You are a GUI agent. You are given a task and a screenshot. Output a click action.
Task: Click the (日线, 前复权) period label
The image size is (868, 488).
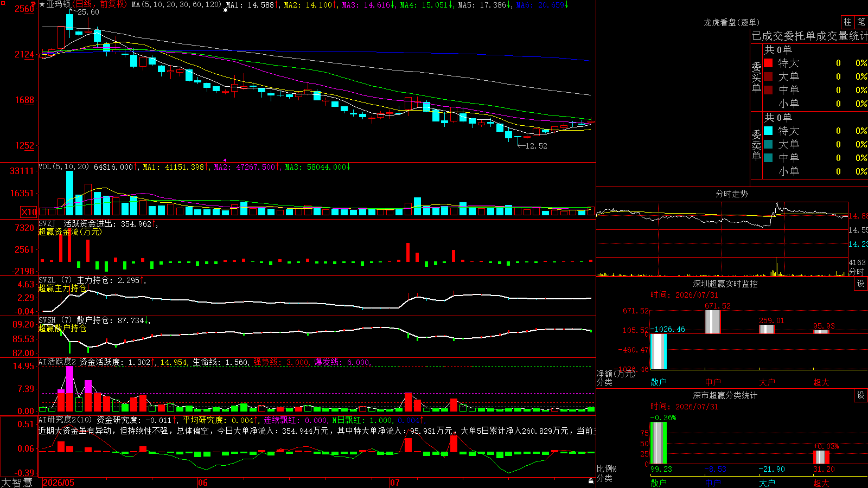coord(99,4)
